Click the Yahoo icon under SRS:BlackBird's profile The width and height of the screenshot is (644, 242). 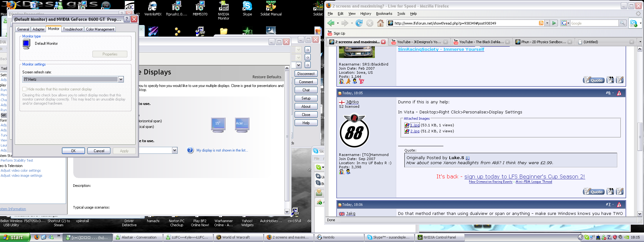[361, 81]
